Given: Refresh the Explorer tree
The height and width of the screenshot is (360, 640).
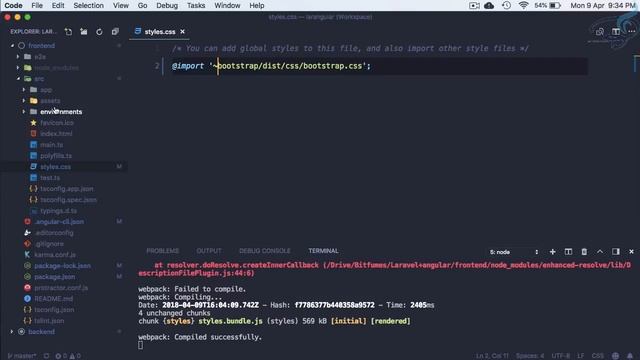Looking at the screenshot, I should point(99,32).
